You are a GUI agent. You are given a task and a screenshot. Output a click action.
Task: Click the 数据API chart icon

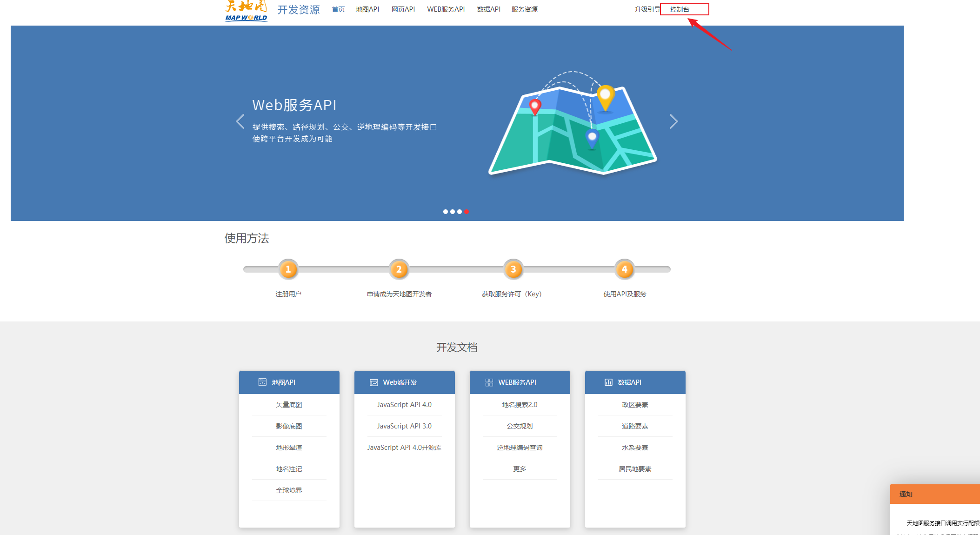(608, 382)
